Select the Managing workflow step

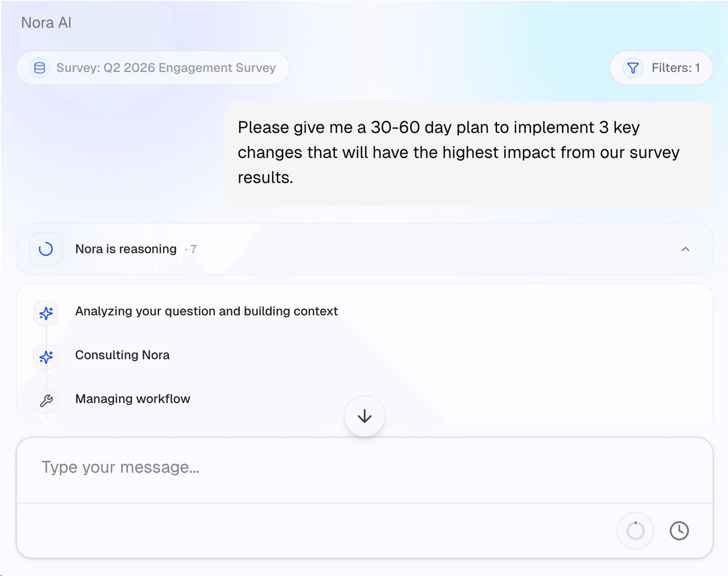pos(132,399)
